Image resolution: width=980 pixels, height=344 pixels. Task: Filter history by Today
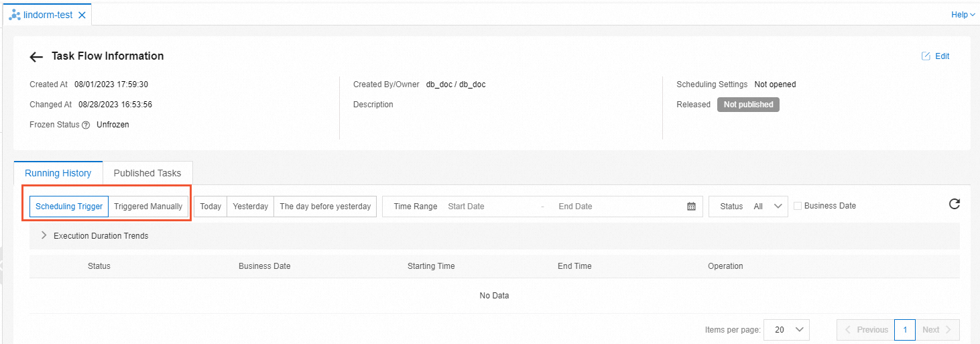tap(210, 207)
